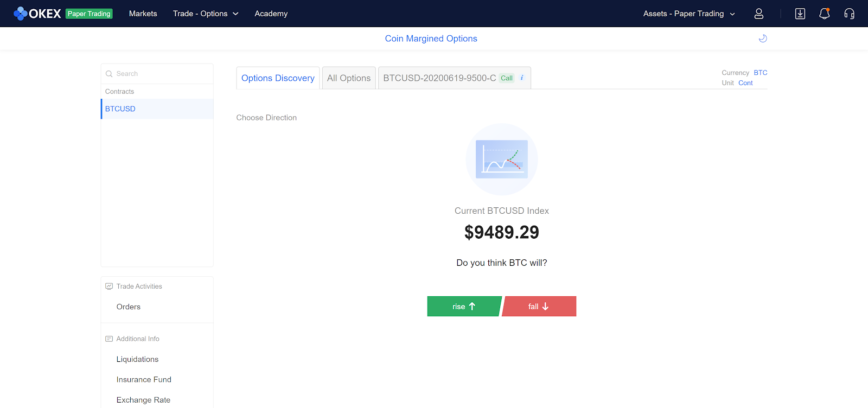868x408 pixels.
Task: Click the OKEX logo icon
Action: click(21, 14)
